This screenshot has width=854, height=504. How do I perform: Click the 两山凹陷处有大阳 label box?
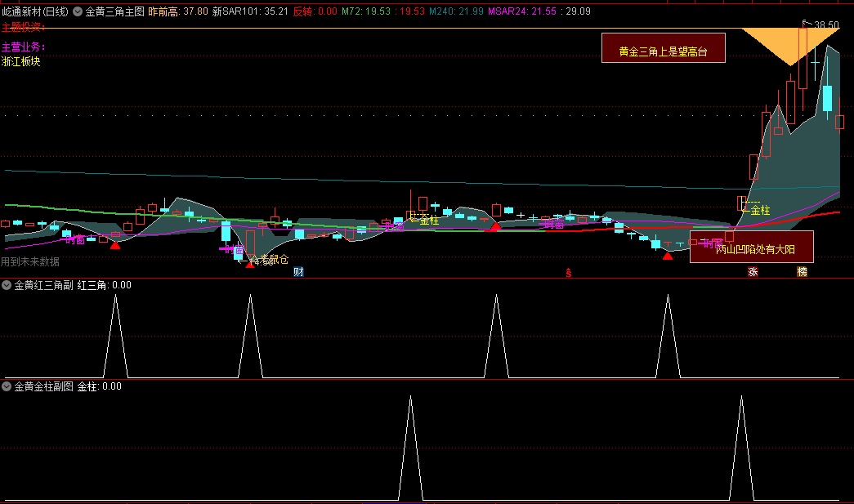coord(751,248)
